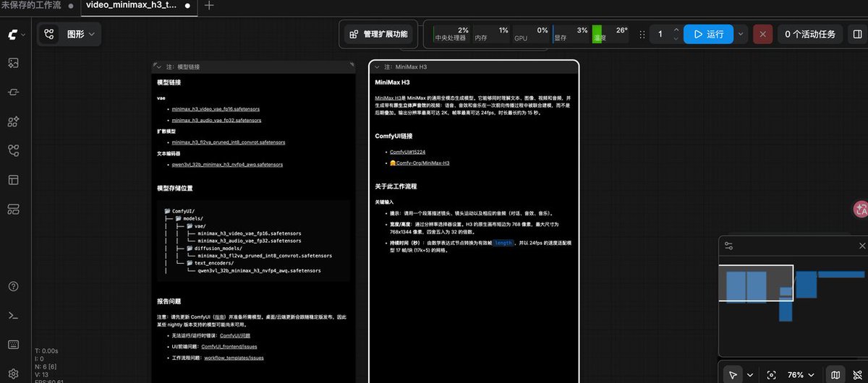Open the node library sidebar icon
Screen dimensions: 868x383
coord(13,92)
